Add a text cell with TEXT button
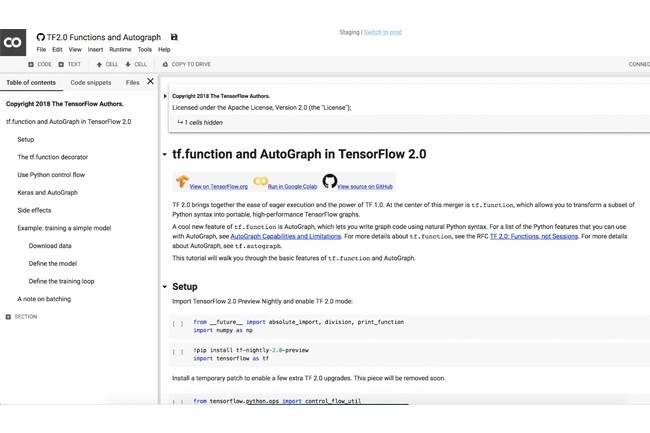Viewport: 650px width, 433px height. click(x=70, y=64)
